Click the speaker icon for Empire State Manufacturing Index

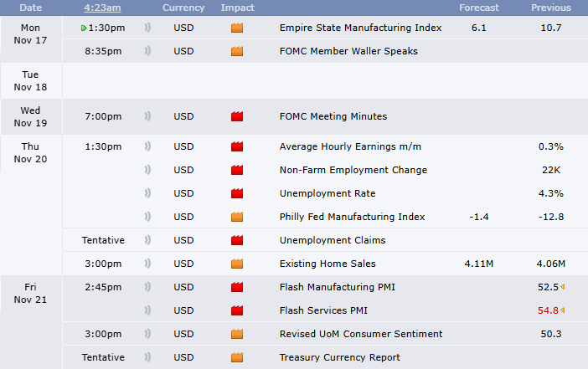tap(148, 28)
